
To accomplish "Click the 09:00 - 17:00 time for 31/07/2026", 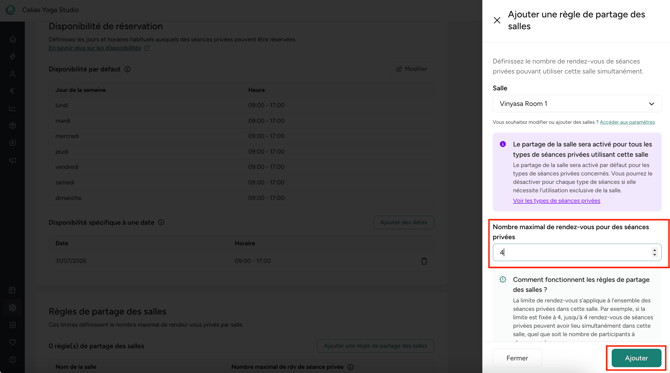I will [253, 261].
